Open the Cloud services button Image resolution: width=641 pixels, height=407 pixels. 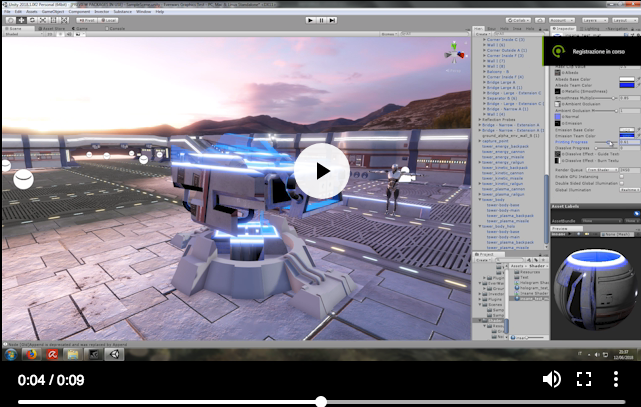pyautogui.click(x=540, y=20)
